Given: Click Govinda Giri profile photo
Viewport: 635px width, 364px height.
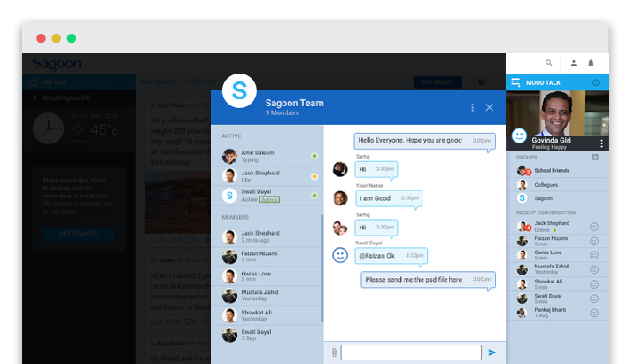Looking at the screenshot, I should 557,113.
